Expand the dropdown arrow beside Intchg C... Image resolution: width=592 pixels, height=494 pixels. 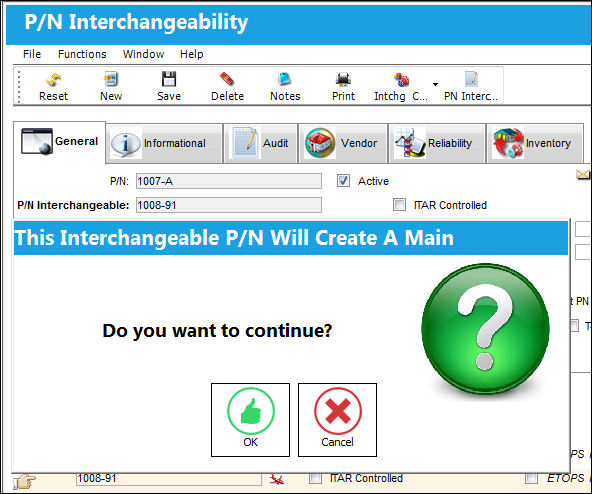click(435, 84)
